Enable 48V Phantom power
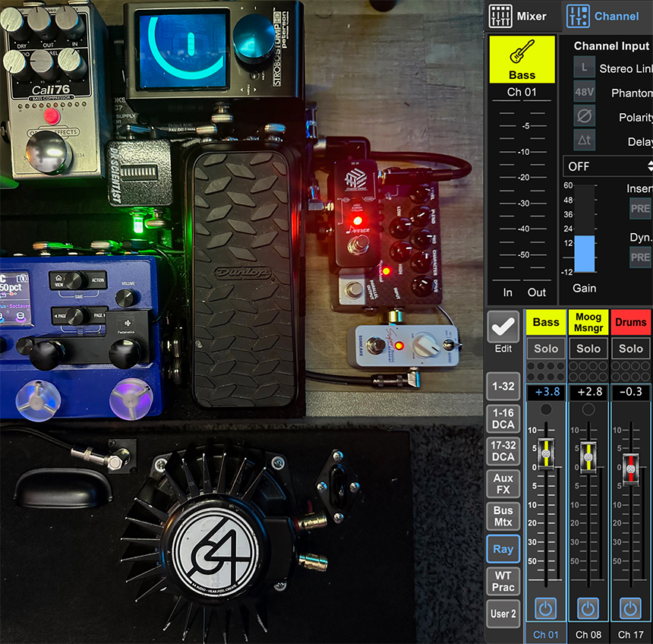Viewport: 653px width, 644px height. (x=584, y=92)
